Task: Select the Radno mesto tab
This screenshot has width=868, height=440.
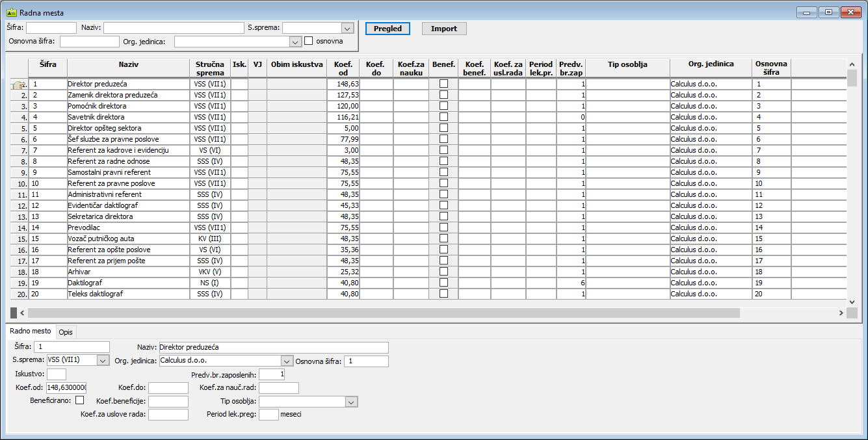Action: pyautogui.click(x=30, y=331)
